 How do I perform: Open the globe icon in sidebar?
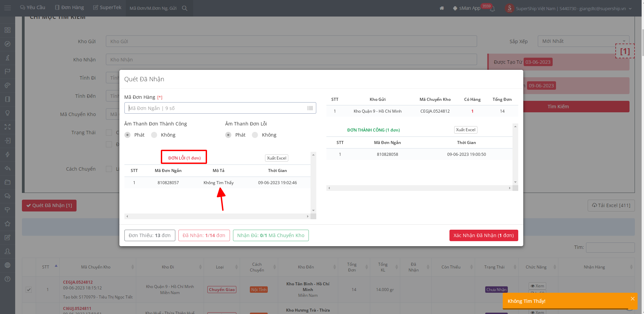point(7,265)
